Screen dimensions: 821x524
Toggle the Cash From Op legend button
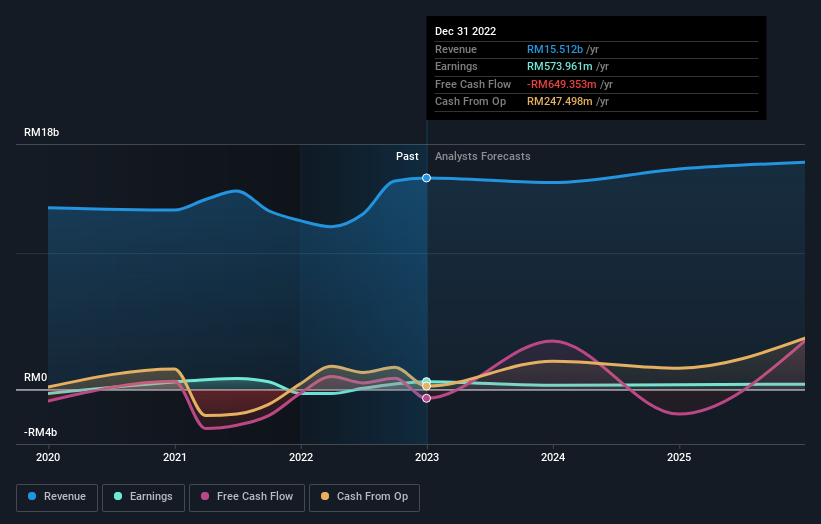(364, 497)
